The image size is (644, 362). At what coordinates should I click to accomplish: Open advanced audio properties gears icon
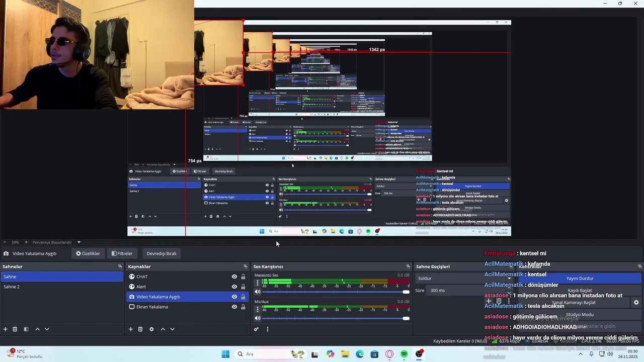(x=256, y=329)
